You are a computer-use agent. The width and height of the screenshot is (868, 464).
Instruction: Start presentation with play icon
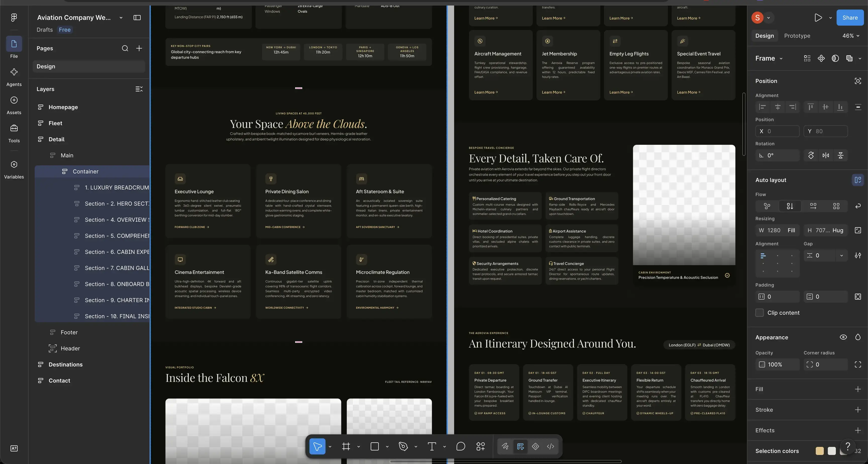click(x=818, y=18)
